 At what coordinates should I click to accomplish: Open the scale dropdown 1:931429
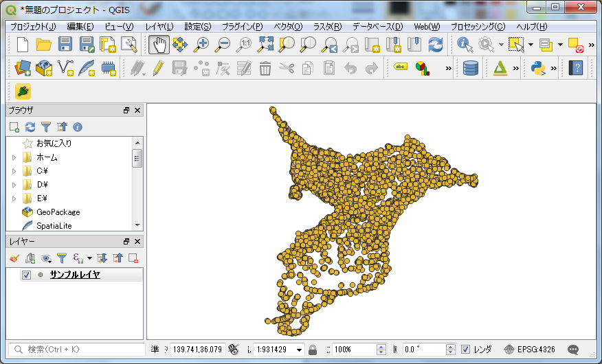point(299,350)
